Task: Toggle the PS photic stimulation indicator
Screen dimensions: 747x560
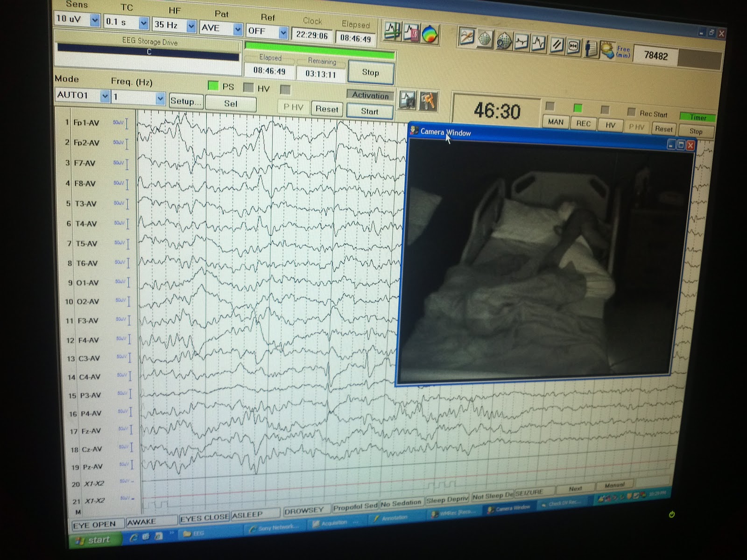Action: (x=213, y=86)
